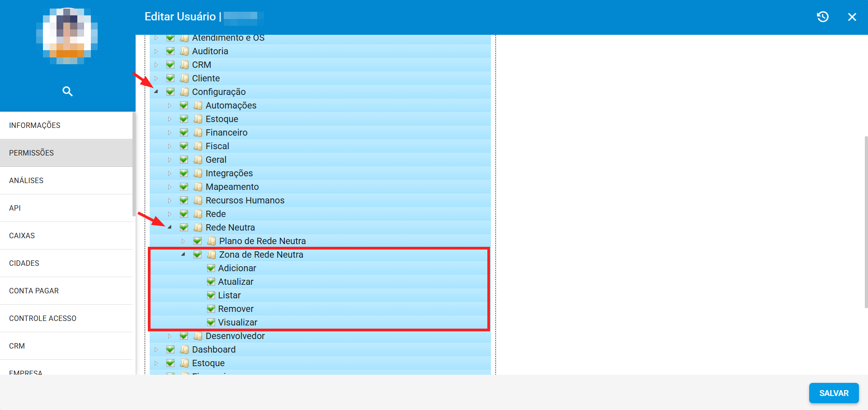The image size is (868, 410).
Task: Click the Zona de Rede Neutra folder icon
Action: coord(212,254)
